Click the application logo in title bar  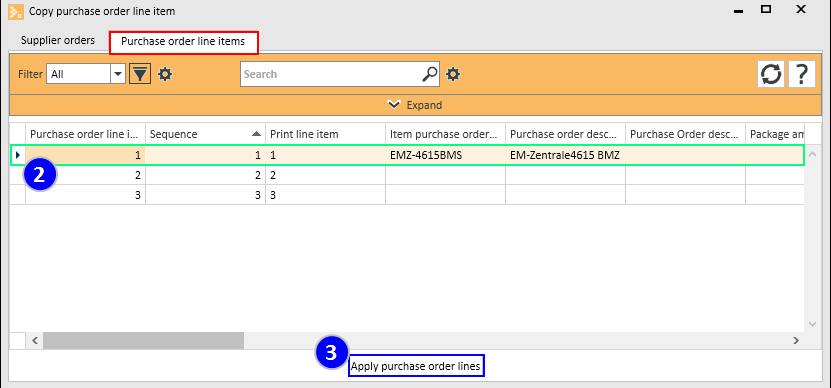click(16, 11)
